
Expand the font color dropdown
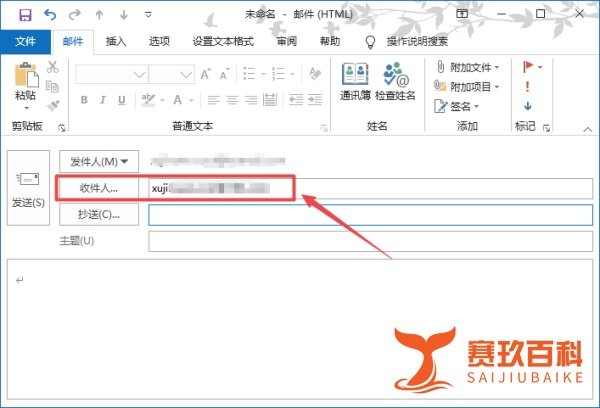point(191,100)
